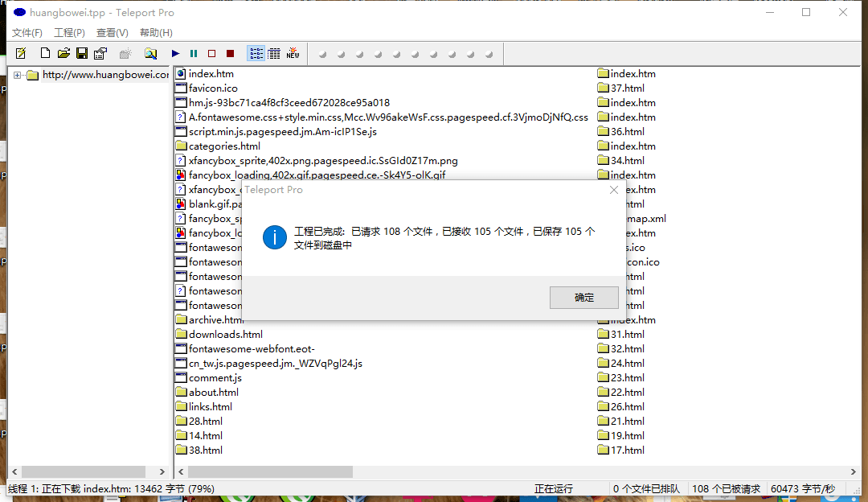The height and width of the screenshot is (502, 868).
Task: Select the A.fontawesome.css+style.min.css file
Action: [387, 117]
